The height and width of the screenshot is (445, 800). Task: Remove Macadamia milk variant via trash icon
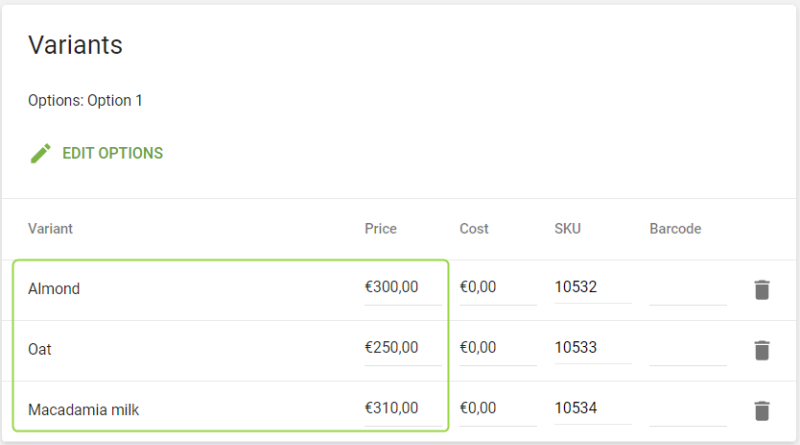coord(762,409)
